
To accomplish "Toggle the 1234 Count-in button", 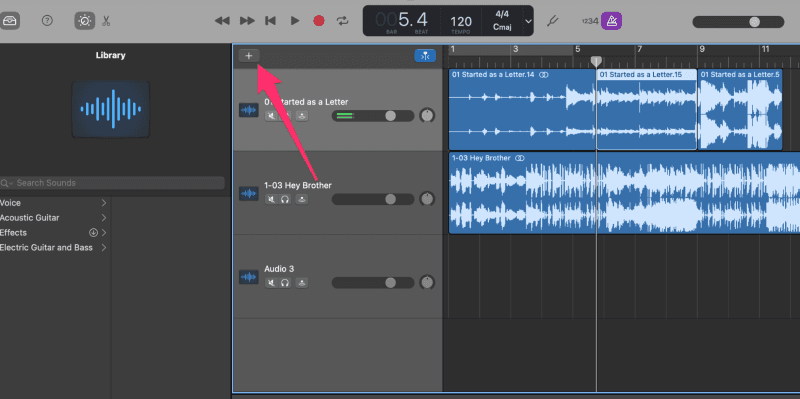I will tap(590, 21).
